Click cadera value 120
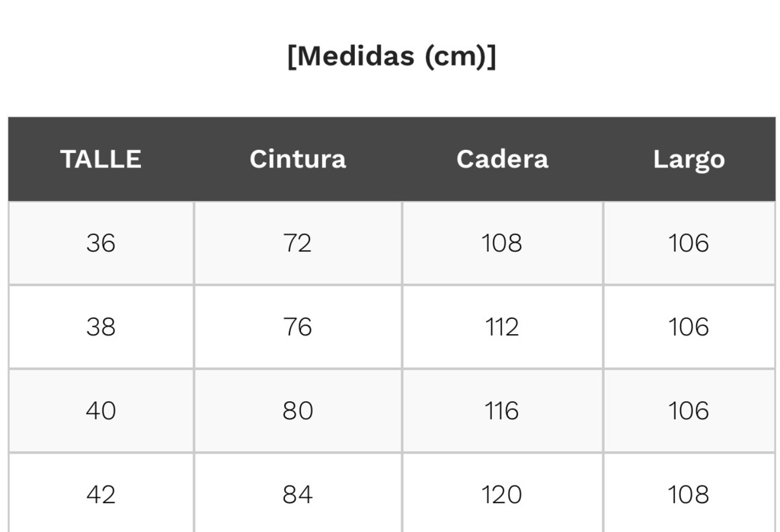The height and width of the screenshot is (532, 780). point(502,495)
